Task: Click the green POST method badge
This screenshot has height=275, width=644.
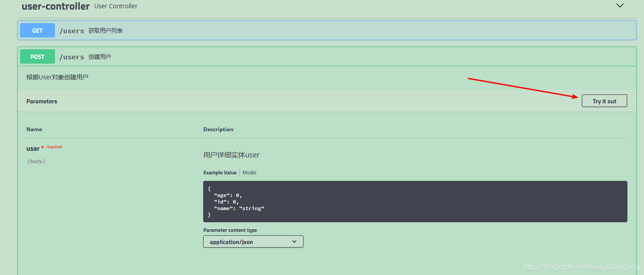Action: [37, 57]
